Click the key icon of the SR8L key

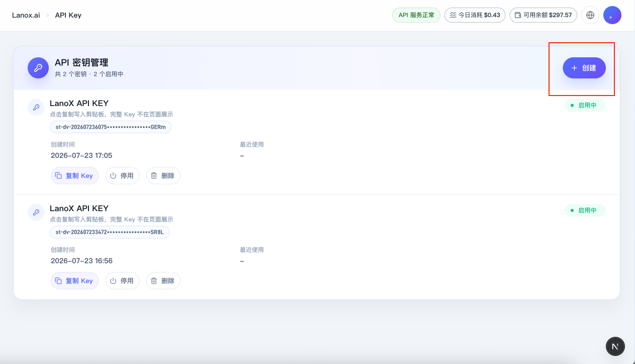coord(36,212)
